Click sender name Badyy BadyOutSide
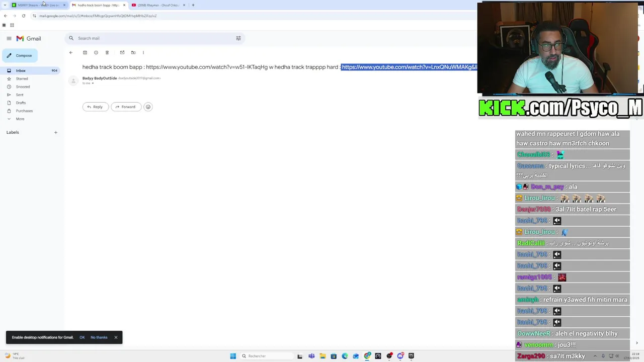This screenshot has height=362, width=644. tap(100, 78)
